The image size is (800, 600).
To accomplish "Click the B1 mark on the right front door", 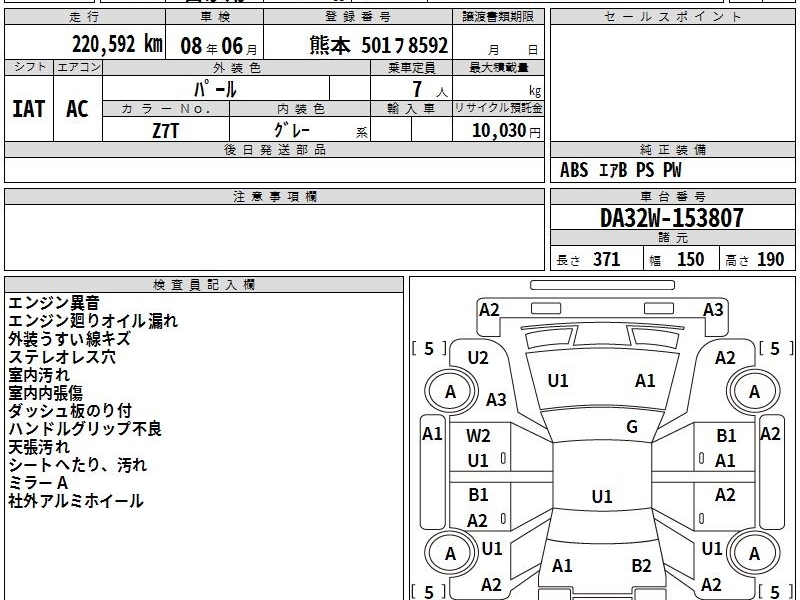I will (726, 436).
